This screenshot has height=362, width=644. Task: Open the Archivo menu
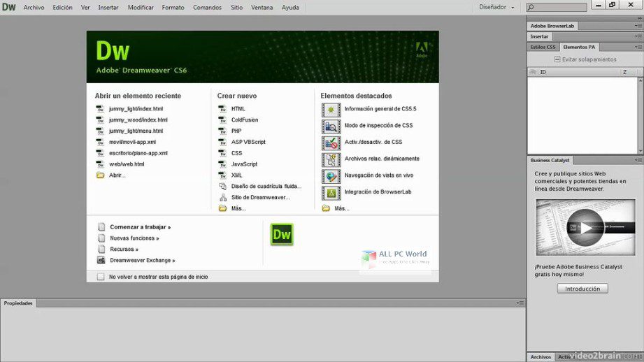click(34, 8)
